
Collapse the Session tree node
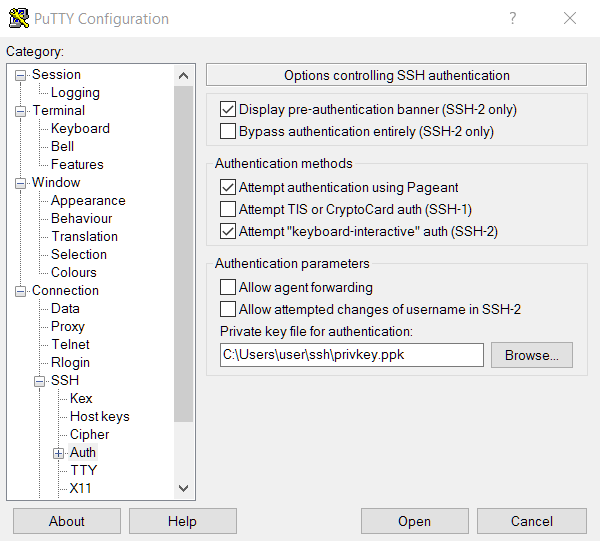coord(20,75)
